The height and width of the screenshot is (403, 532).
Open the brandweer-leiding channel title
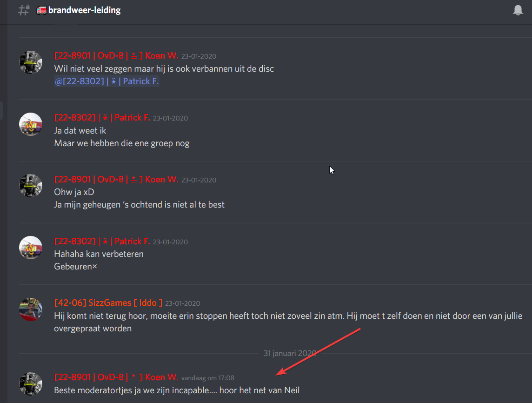84,10
